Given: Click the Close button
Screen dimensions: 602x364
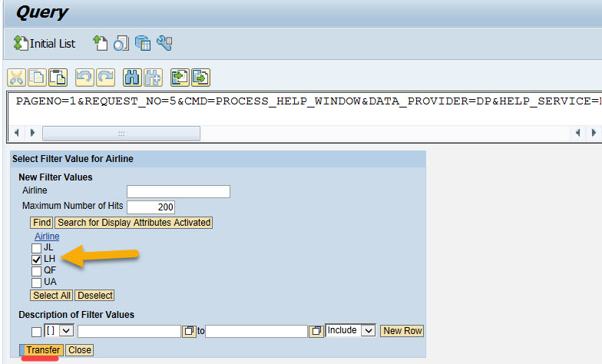Looking at the screenshot, I should 80,350.
